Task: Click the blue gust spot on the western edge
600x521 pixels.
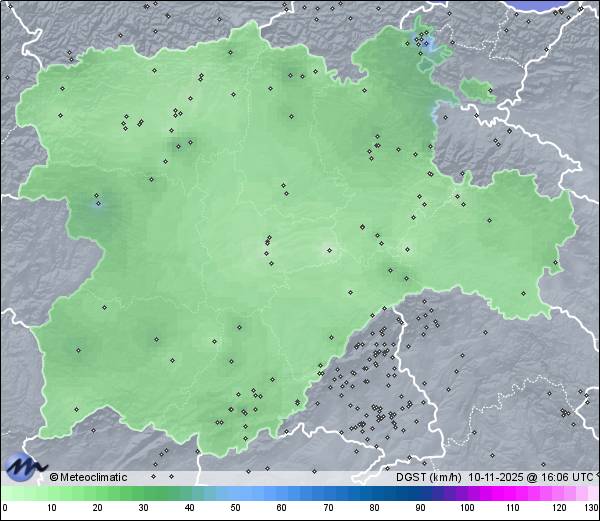Action: pos(97,205)
